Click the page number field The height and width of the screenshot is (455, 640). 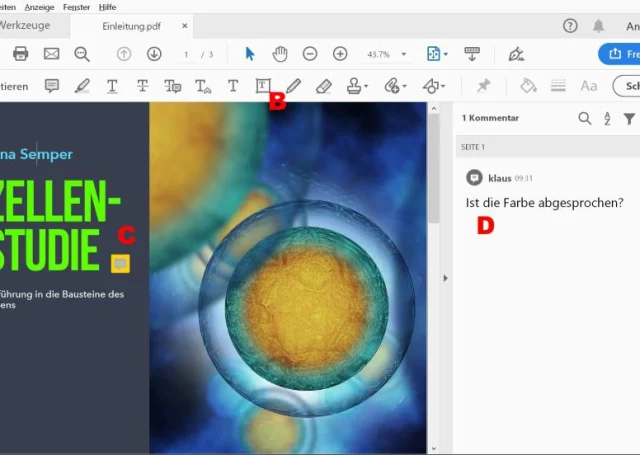coord(187,54)
